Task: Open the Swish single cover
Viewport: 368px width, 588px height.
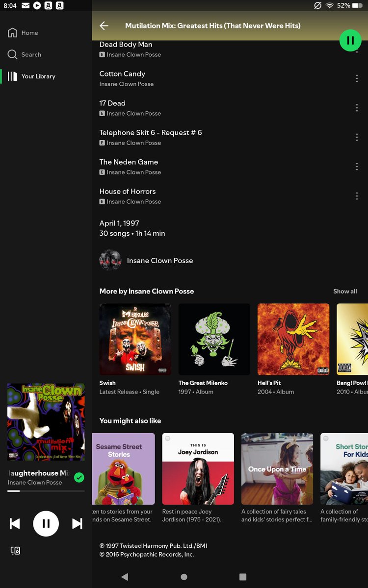Action: click(x=135, y=339)
